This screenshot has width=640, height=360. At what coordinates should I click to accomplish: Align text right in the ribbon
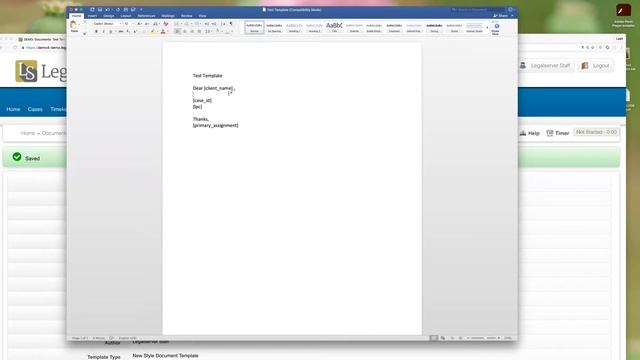[x=192, y=31]
